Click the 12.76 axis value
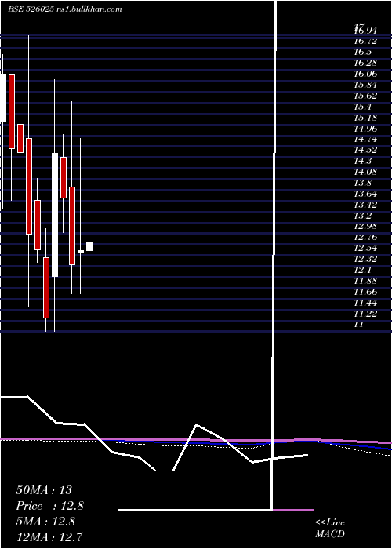Viewport: 392px width, 549px height. click(x=365, y=237)
